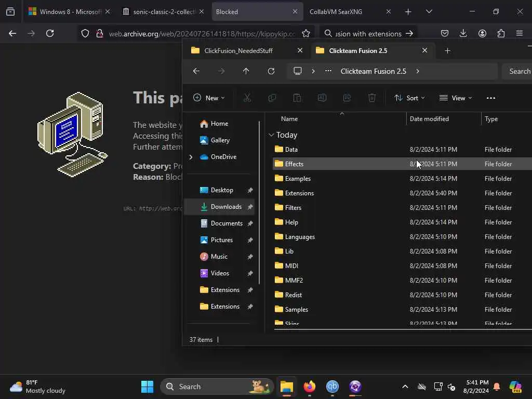Open Gallery in navigation pane

click(220, 140)
